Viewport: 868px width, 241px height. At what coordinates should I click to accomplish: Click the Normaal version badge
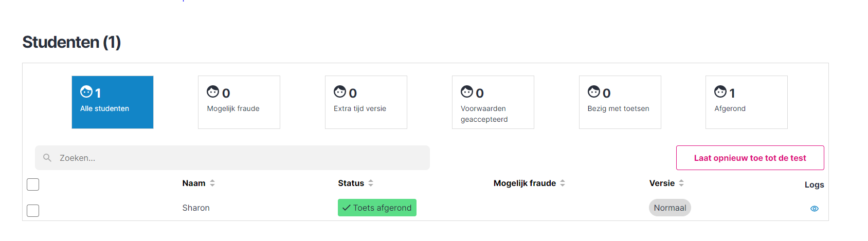pyautogui.click(x=670, y=208)
